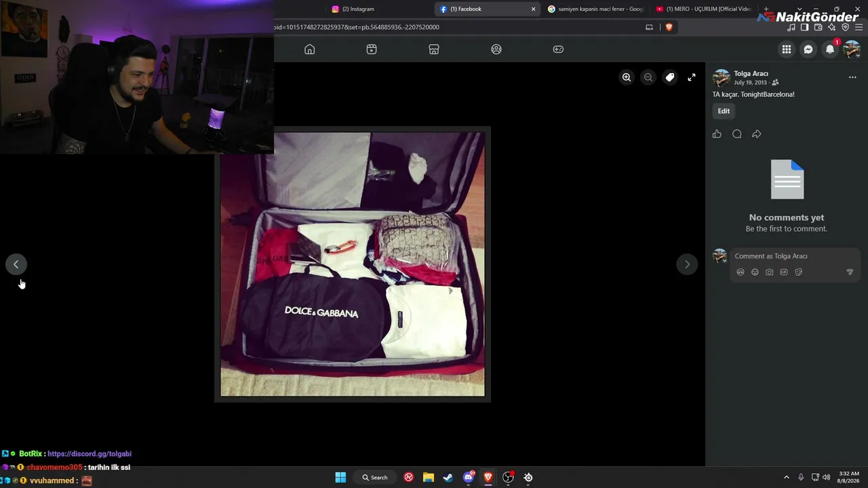The image size is (868, 488).
Task: Enter fullscreen photo view
Action: 692,77
